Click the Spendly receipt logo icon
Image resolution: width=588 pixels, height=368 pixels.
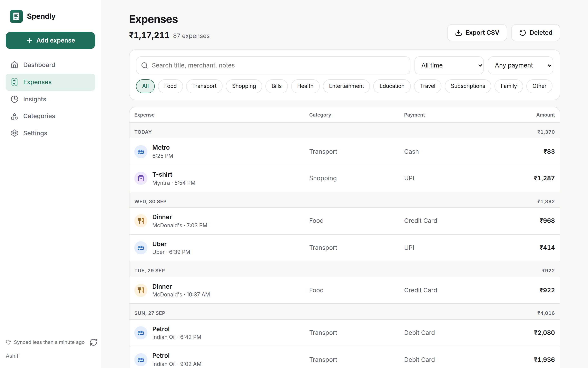coord(16,16)
